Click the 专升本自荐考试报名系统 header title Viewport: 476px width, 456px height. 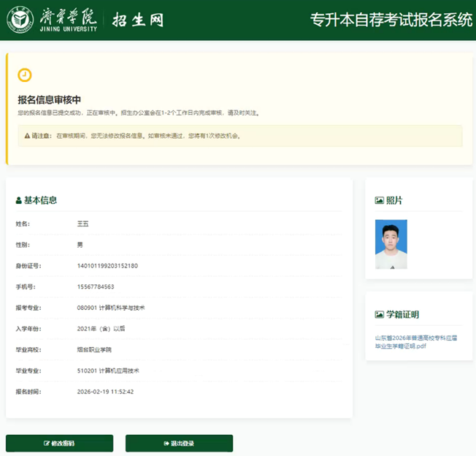tap(391, 20)
